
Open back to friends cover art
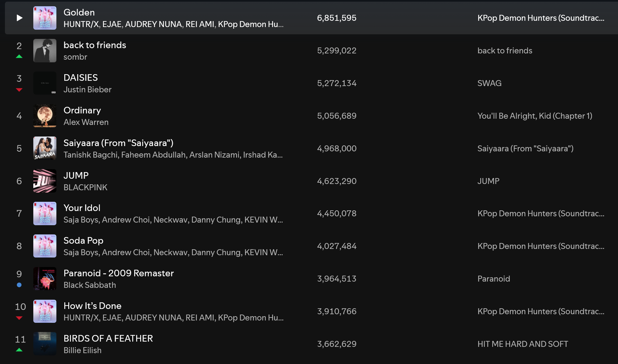[45, 50]
